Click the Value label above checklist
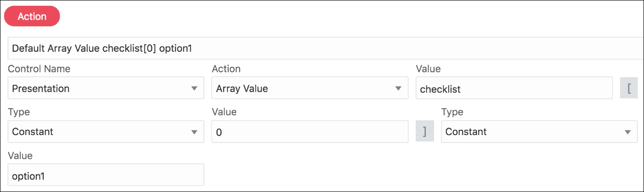The height and width of the screenshot is (192, 644). click(x=428, y=69)
